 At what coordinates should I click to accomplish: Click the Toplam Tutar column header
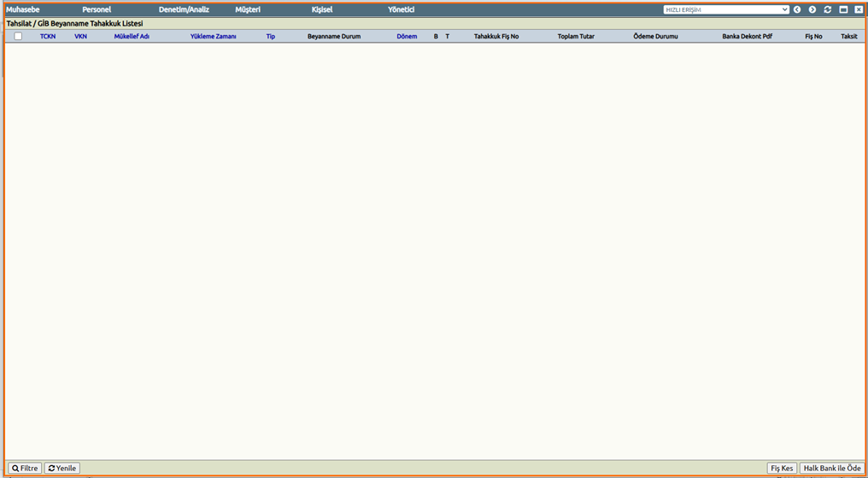tap(577, 36)
